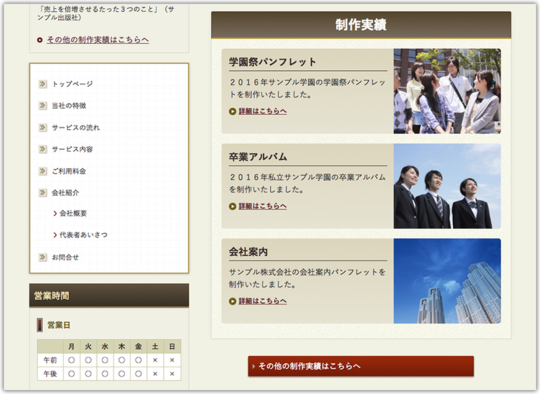540x394 pixels.
Task: Click the circle arrow icon under 卒業アルバム
Action: coord(232,206)
